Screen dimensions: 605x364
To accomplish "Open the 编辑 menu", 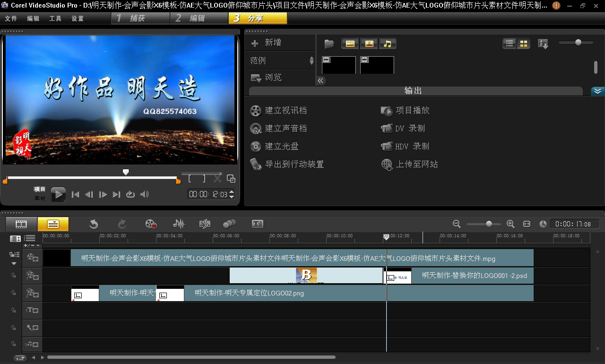I will pyautogui.click(x=33, y=18).
